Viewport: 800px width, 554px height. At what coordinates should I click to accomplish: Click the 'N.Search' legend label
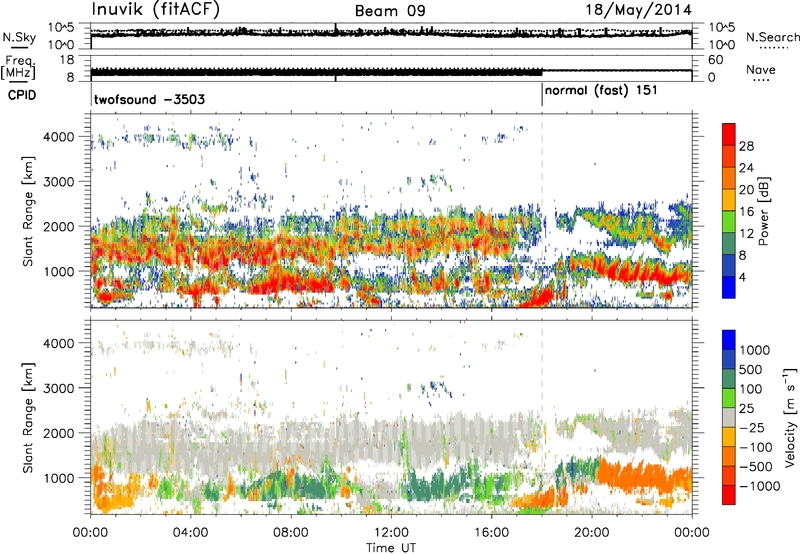(x=772, y=37)
